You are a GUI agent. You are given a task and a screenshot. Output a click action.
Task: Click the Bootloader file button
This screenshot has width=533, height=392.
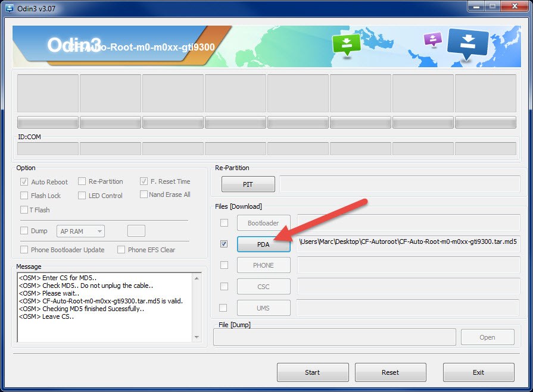[x=264, y=223]
